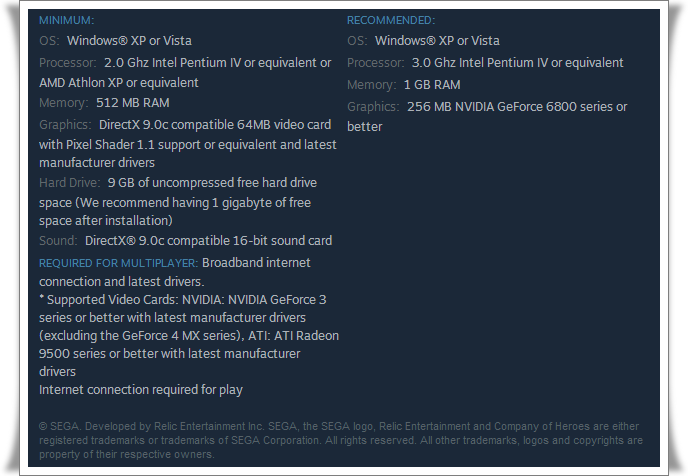This screenshot has width=688, height=476.
Task: Click the Sound label
Action: (58, 241)
